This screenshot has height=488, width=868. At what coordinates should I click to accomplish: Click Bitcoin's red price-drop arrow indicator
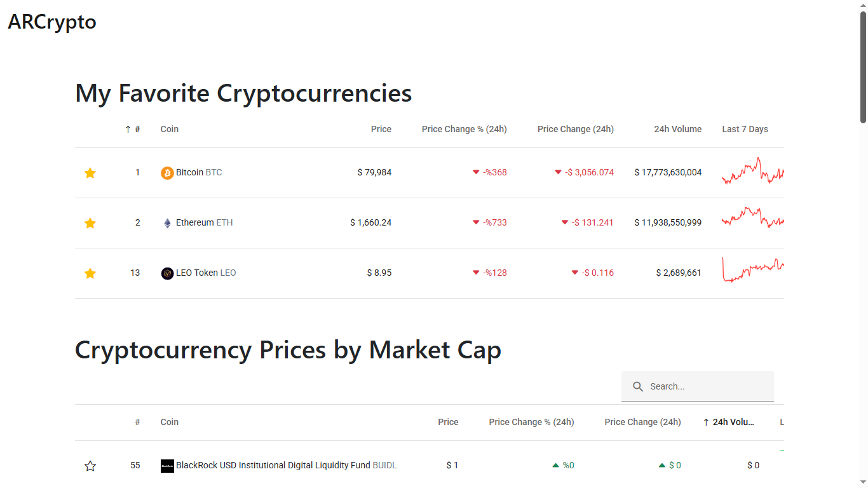476,172
